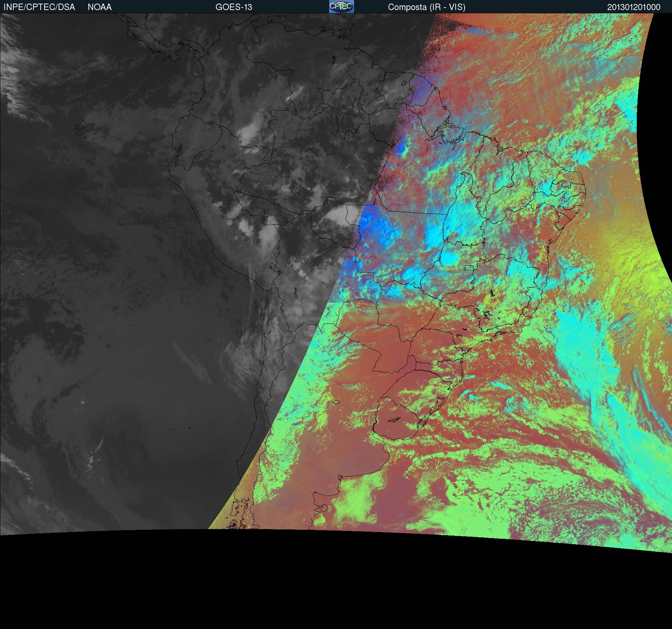This screenshot has height=629, width=672.
Task: Click the INPE/CPTEC/DSA header label
Action: (39, 7)
